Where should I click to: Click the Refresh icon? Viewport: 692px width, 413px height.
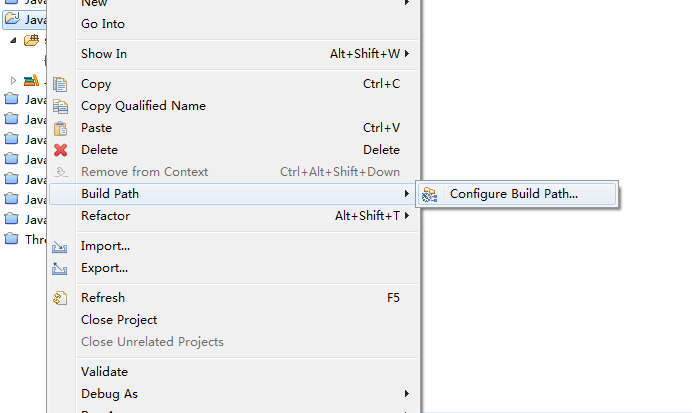pos(60,298)
